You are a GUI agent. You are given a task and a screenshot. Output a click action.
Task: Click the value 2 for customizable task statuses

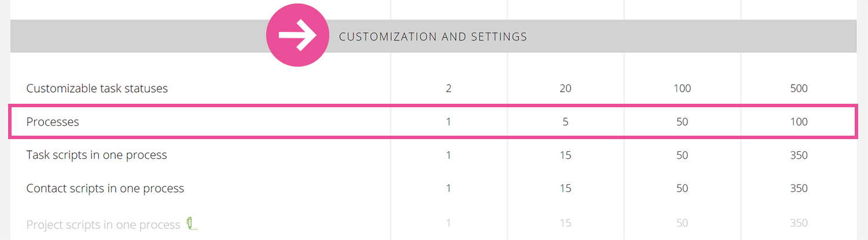[x=448, y=89]
